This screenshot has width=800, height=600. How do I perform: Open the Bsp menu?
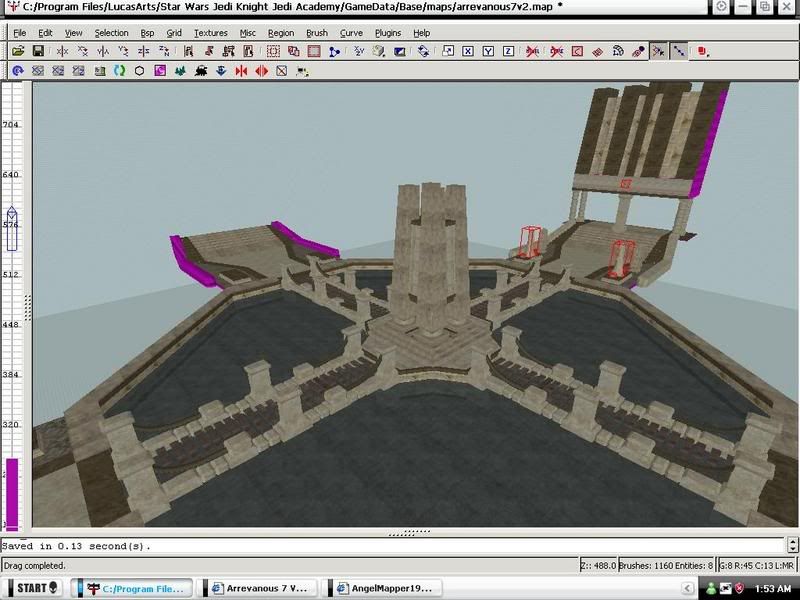click(147, 33)
